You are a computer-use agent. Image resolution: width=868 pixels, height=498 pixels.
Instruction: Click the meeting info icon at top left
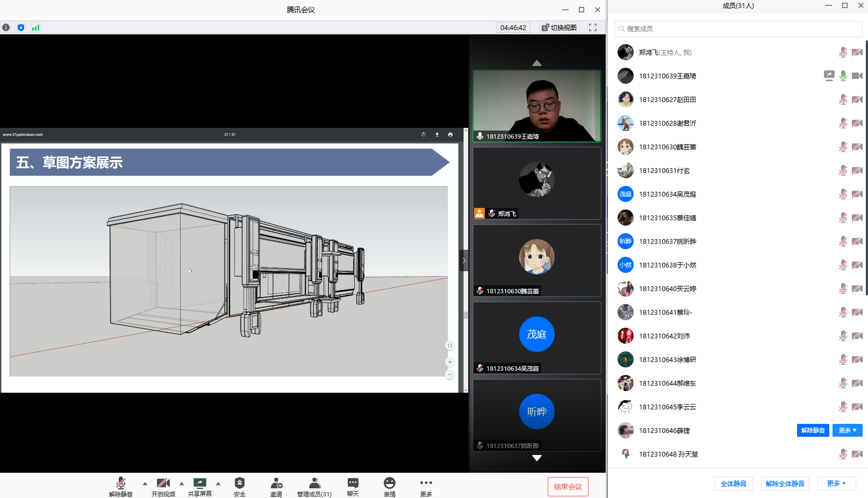pyautogui.click(x=6, y=27)
